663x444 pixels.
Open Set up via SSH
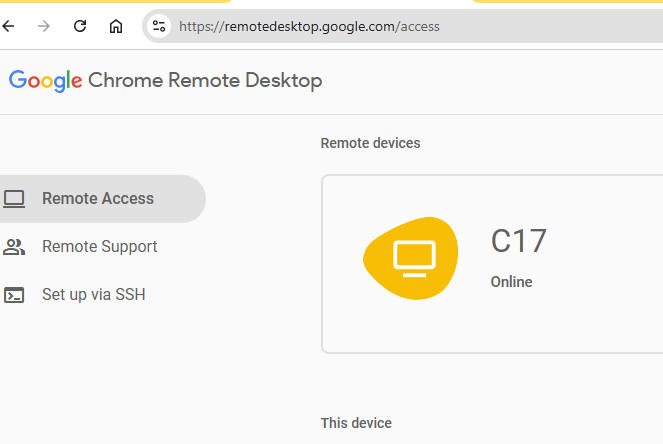pos(93,295)
